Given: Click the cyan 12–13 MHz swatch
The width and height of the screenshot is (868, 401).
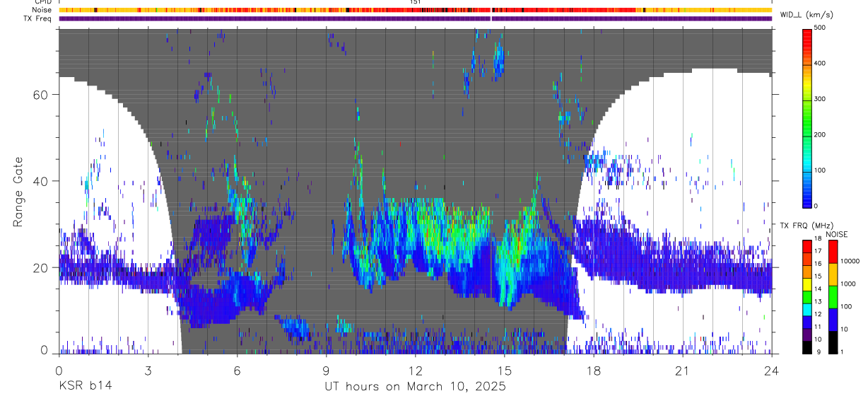Looking at the screenshot, I should tap(807, 308).
